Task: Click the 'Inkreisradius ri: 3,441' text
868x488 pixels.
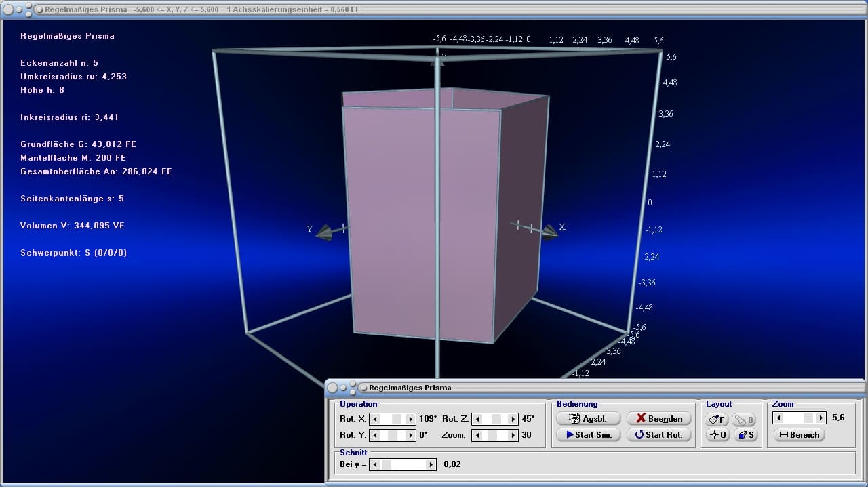Action: [x=69, y=117]
